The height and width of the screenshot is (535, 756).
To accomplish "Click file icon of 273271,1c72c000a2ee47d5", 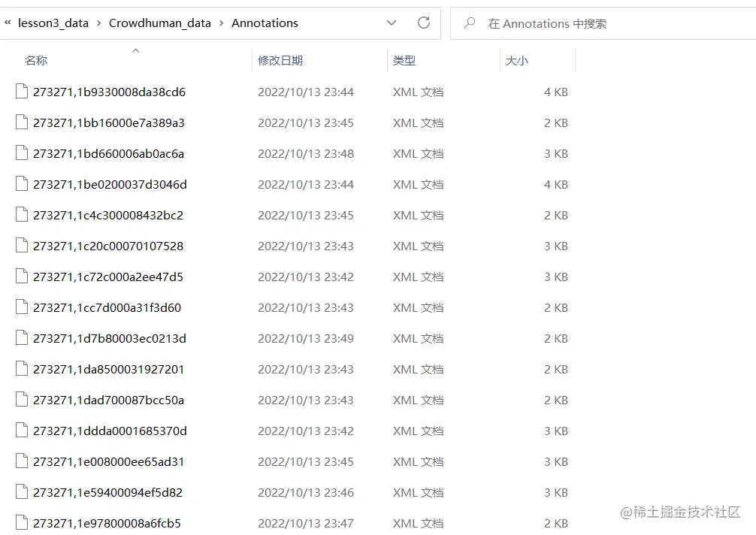I will pyautogui.click(x=22, y=277).
